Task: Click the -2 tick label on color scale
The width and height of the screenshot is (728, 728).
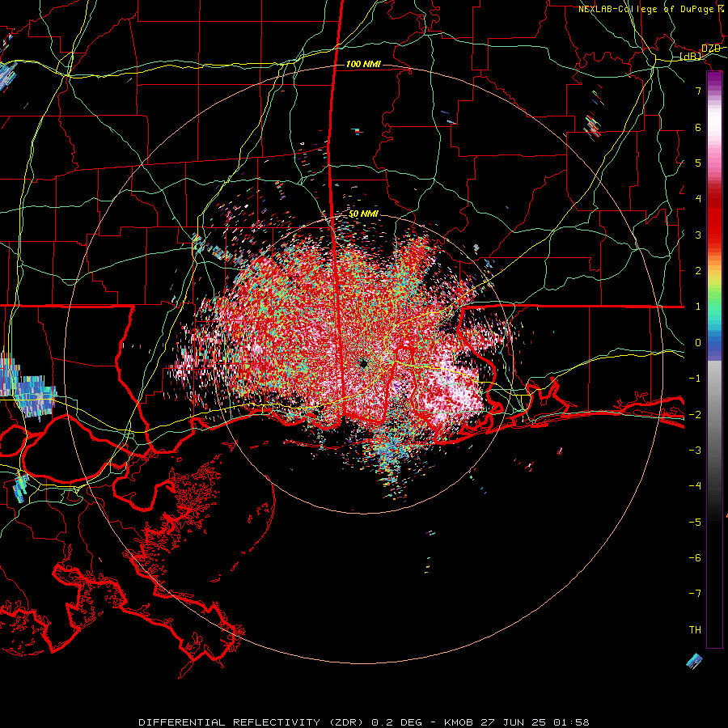Action: click(695, 414)
